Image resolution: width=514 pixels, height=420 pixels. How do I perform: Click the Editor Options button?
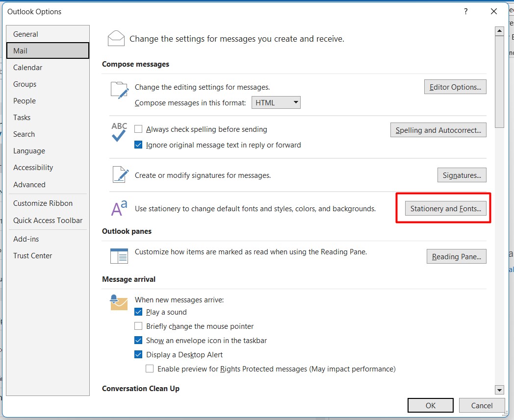[455, 87]
